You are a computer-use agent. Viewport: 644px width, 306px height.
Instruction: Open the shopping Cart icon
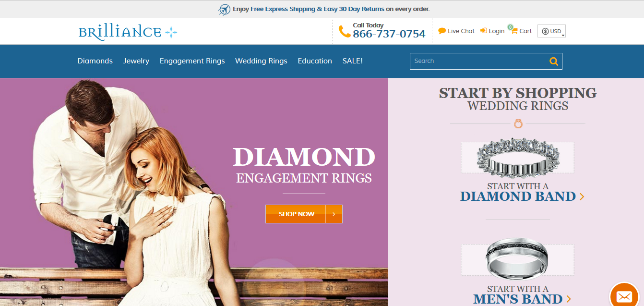click(514, 31)
